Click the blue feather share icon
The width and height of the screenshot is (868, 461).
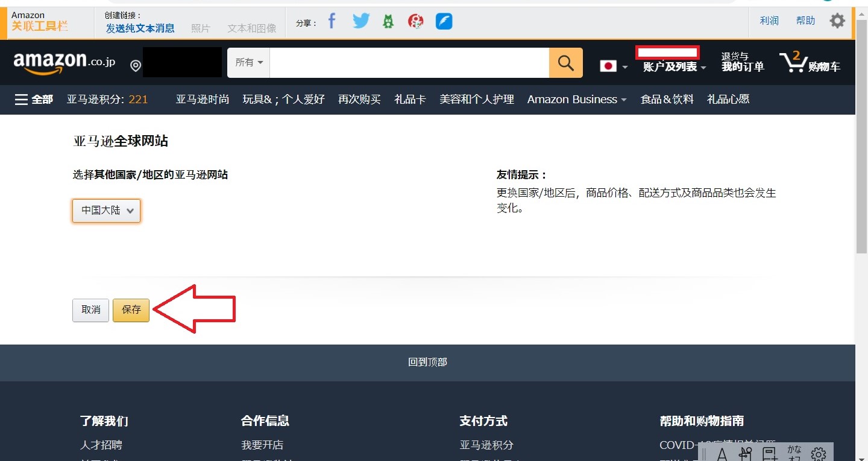444,22
